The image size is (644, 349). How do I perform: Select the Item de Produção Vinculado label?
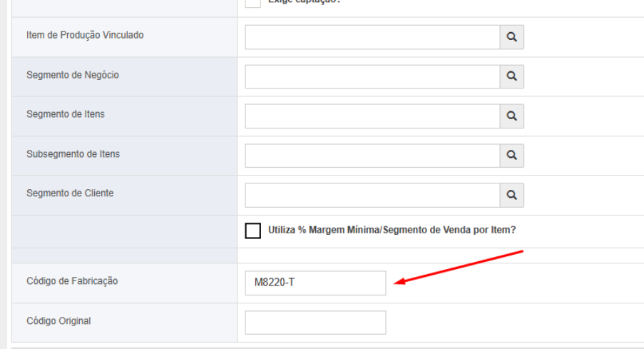[x=85, y=36]
